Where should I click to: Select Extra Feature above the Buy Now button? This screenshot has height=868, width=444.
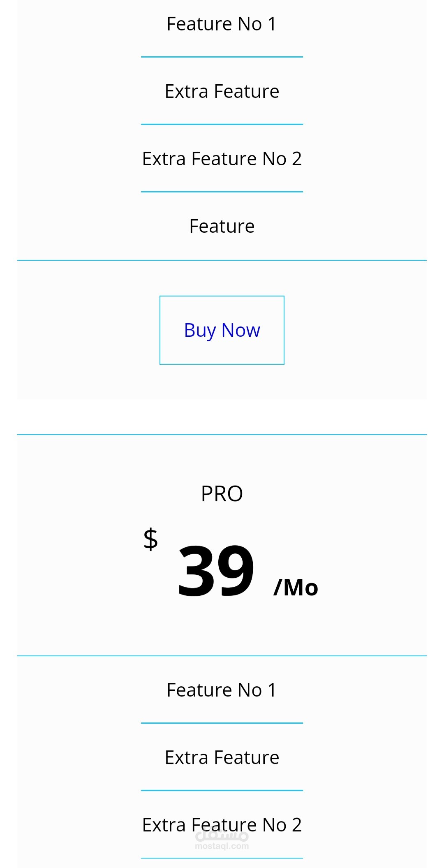222,91
